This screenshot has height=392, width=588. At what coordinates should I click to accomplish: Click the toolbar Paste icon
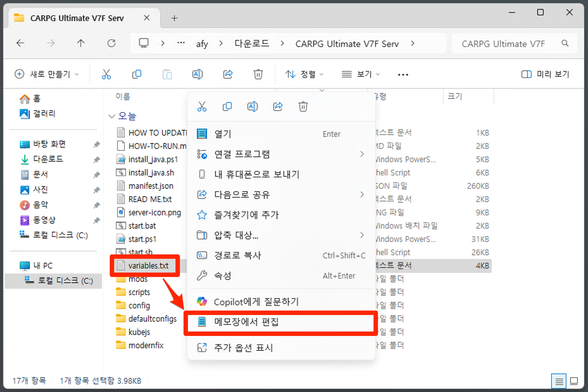[167, 74]
